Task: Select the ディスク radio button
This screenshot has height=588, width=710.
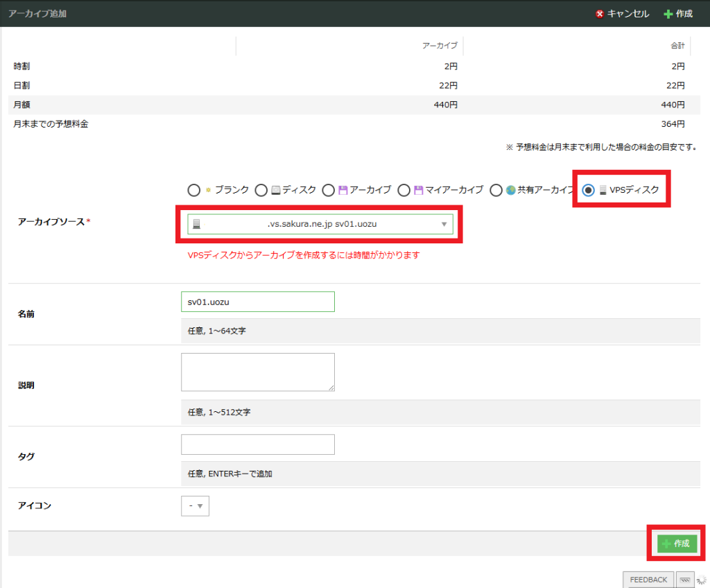Action: (x=261, y=190)
